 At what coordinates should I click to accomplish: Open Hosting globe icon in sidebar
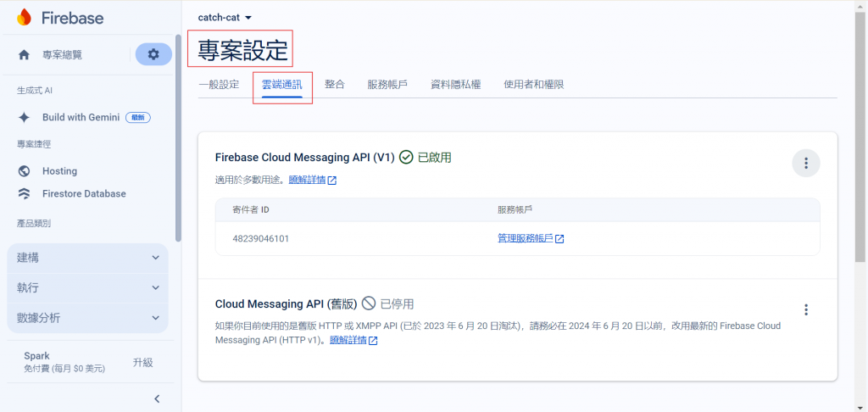coord(24,171)
